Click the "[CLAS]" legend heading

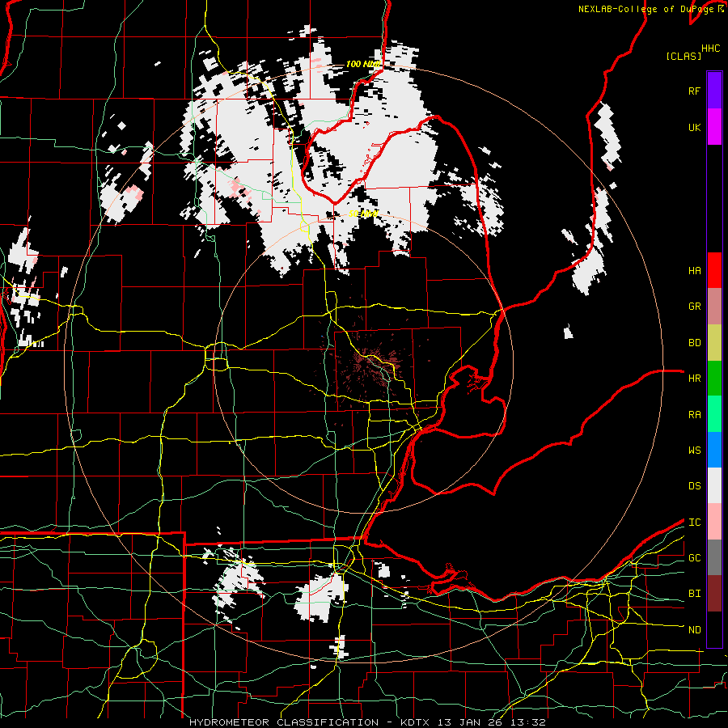point(684,56)
